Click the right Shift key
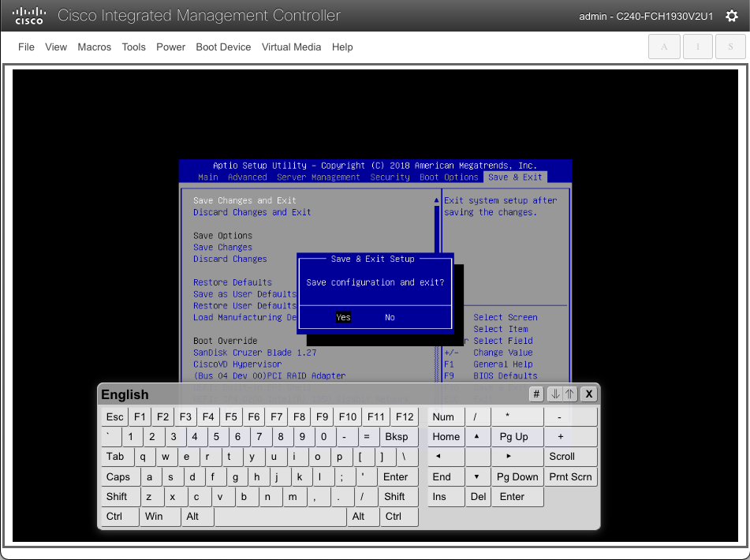 click(398, 496)
